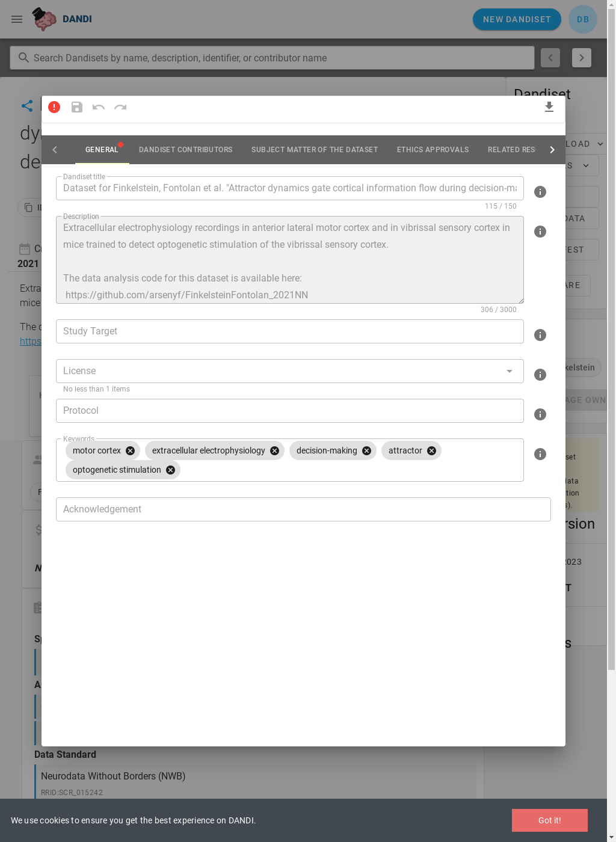Download metadata using the download icon
This screenshot has width=616, height=842.
[x=549, y=107]
